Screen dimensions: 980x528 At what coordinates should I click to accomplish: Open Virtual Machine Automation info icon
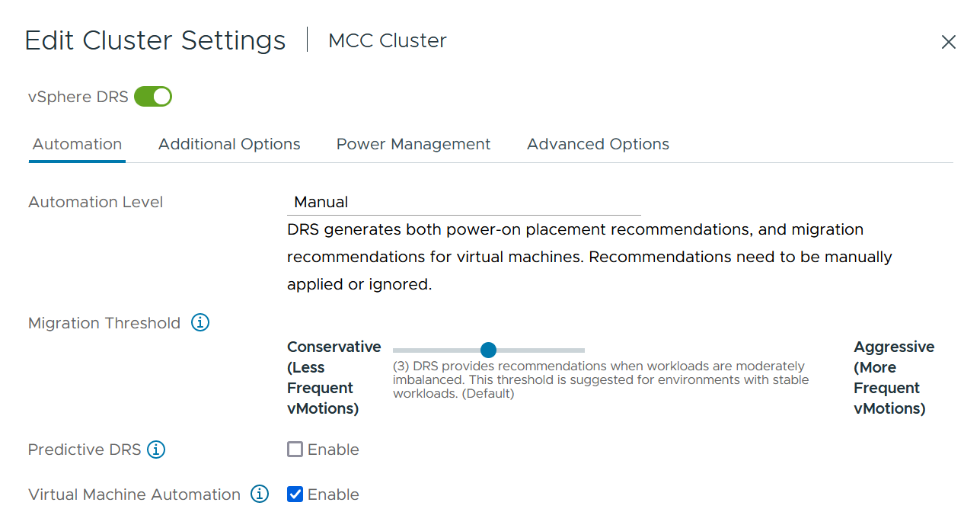260,494
